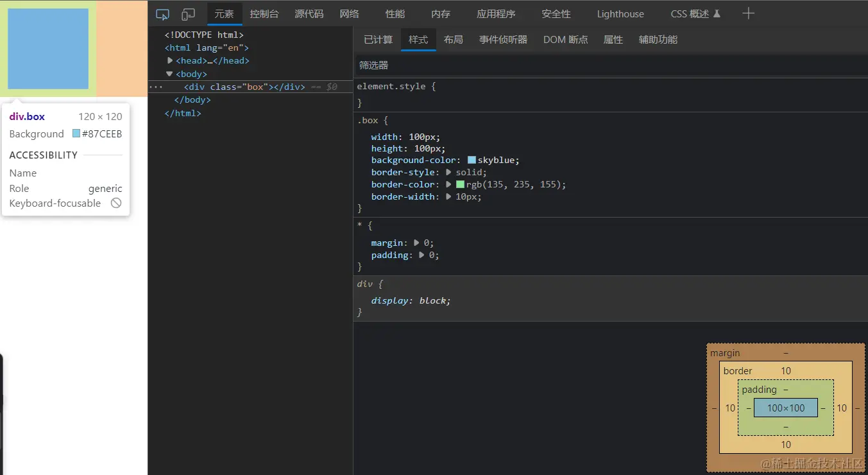The height and width of the screenshot is (475, 868).
Task: Edit the border-style value solid
Action: click(x=470, y=172)
